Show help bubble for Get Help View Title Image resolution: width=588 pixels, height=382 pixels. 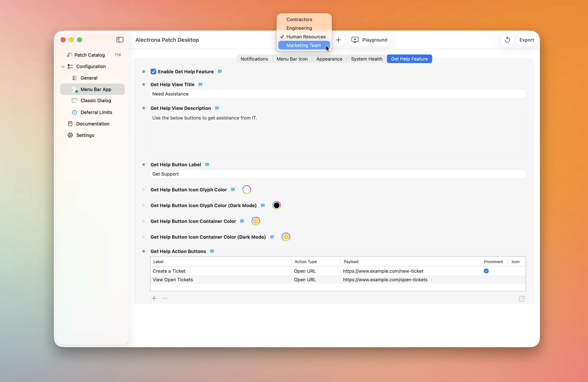[200, 85]
